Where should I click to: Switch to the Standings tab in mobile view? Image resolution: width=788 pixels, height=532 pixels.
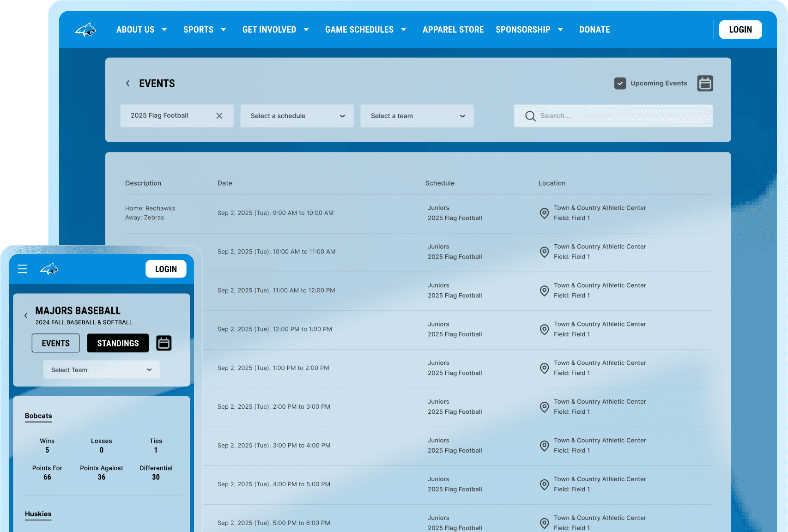coord(118,343)
